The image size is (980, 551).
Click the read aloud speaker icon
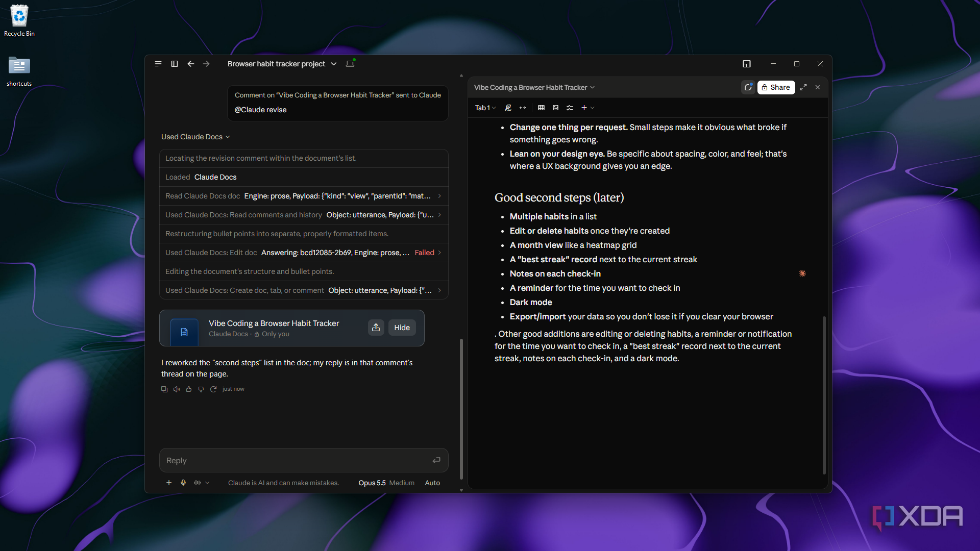[x=177, y=389]
